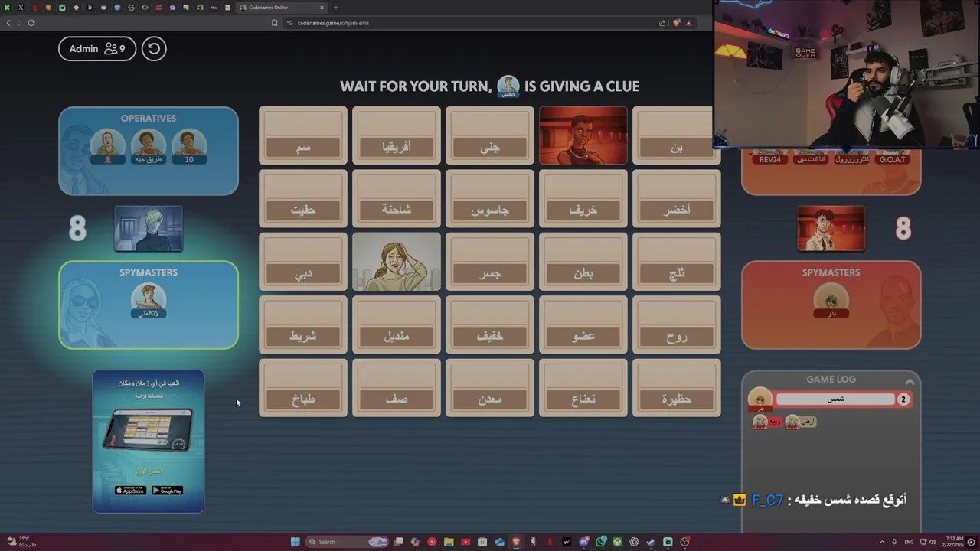Click the reset game circular arrow icon
Viewport: 980px width, 551px height.
point(154,49)
